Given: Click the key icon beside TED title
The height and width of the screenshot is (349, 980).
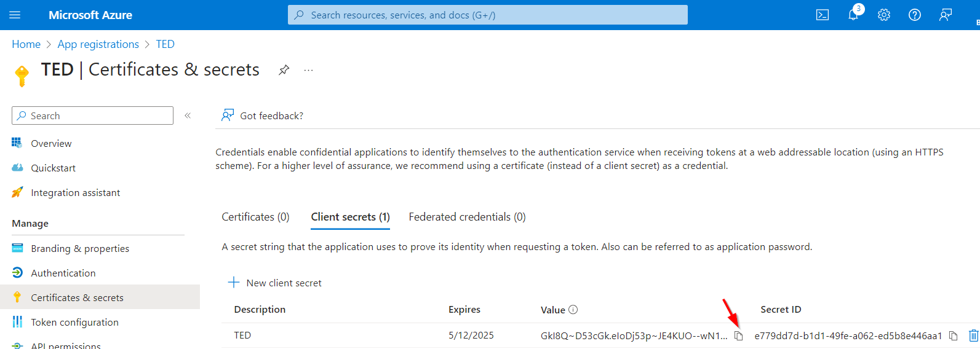Looking at the screenshot, I should pos(22,76).
